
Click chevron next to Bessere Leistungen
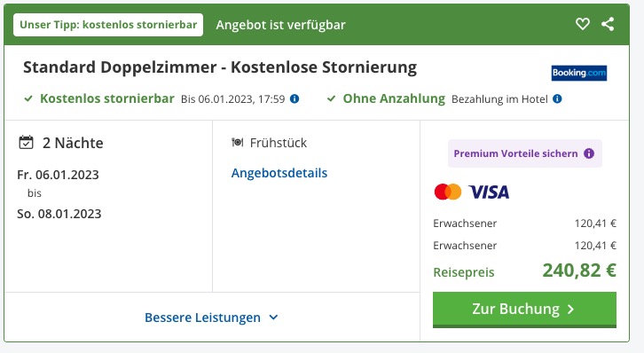click(x=273, y=318)
